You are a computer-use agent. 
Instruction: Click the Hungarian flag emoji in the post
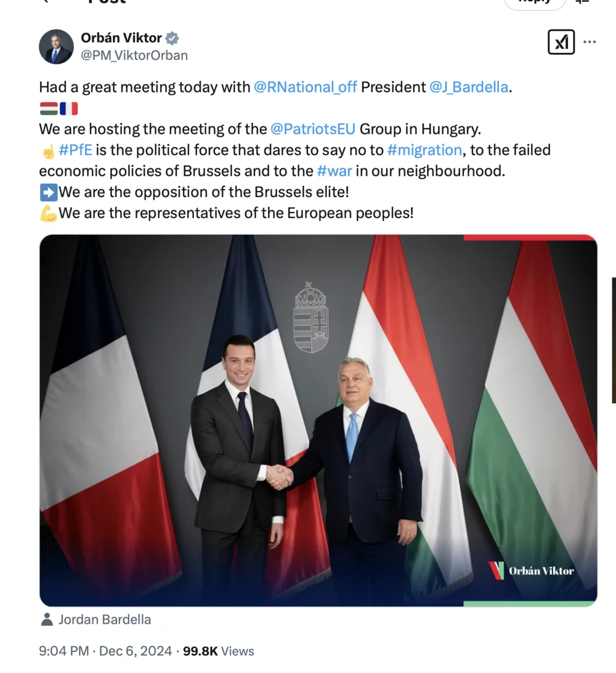pyautogui.click(x=49, y=108)
